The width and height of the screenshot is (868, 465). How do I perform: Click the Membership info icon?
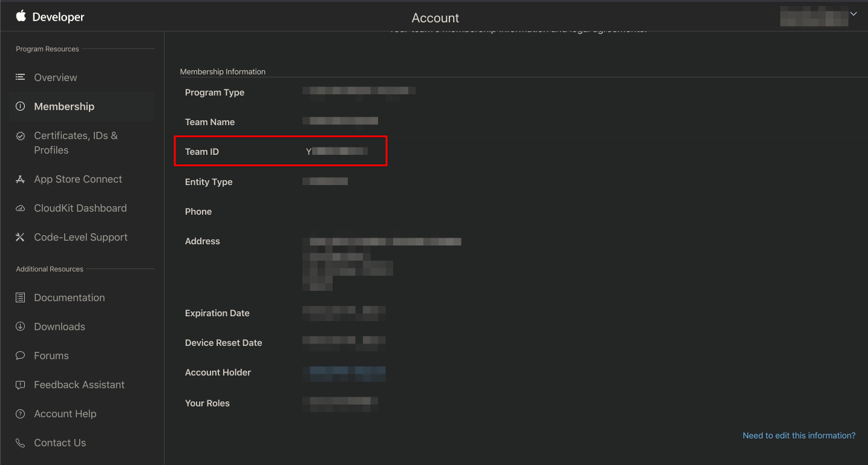pos(21,106)
